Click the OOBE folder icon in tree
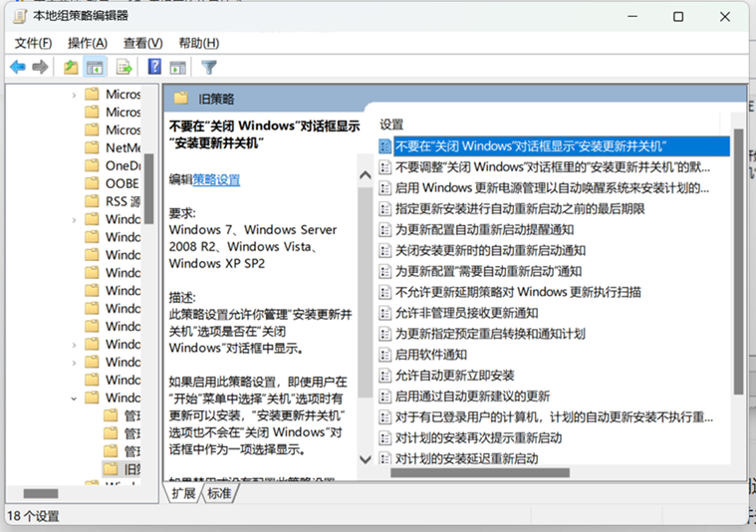Image resolution: width=756 pixels, height=532 pixels. point(92,183)
